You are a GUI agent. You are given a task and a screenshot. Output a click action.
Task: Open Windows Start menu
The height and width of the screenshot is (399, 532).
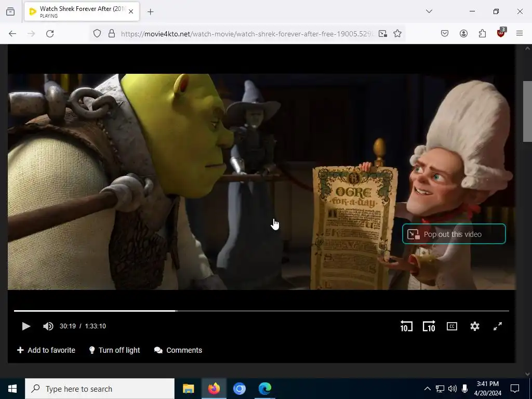pyautogui.click(x=12, y=389)
